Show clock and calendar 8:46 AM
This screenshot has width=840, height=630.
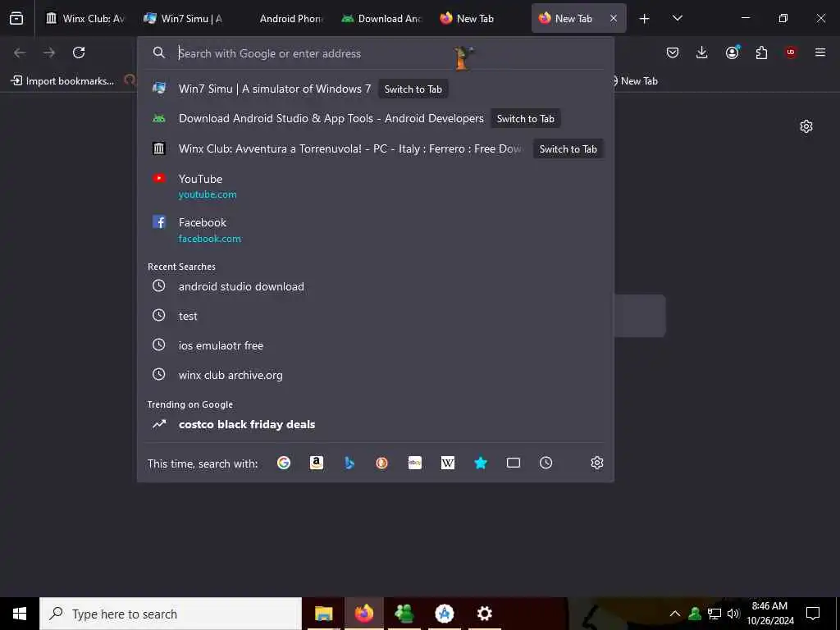coord(769,614)
